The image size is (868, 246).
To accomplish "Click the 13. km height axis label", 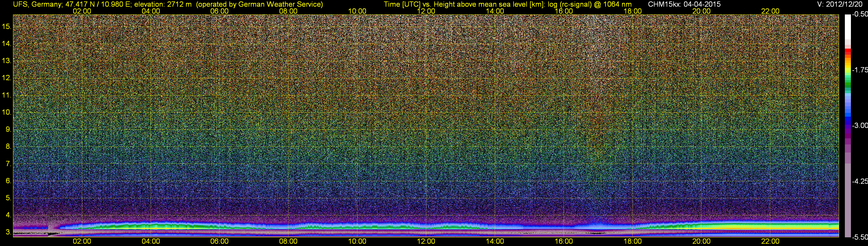I will coord(7,61).
